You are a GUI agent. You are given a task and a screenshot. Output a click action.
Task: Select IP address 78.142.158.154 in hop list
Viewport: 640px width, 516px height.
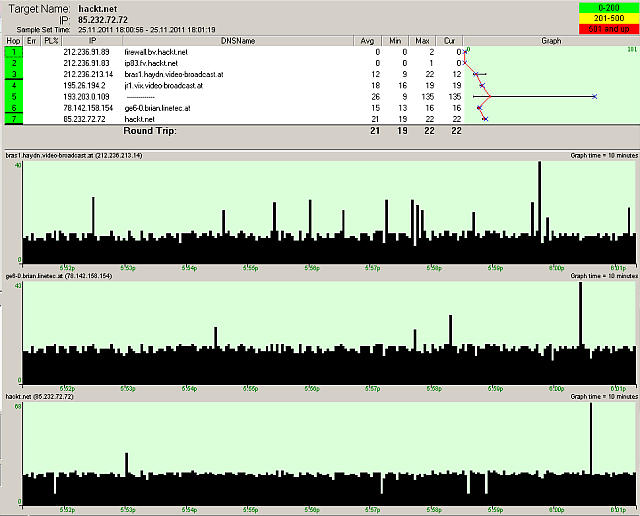tap(88, 107)
